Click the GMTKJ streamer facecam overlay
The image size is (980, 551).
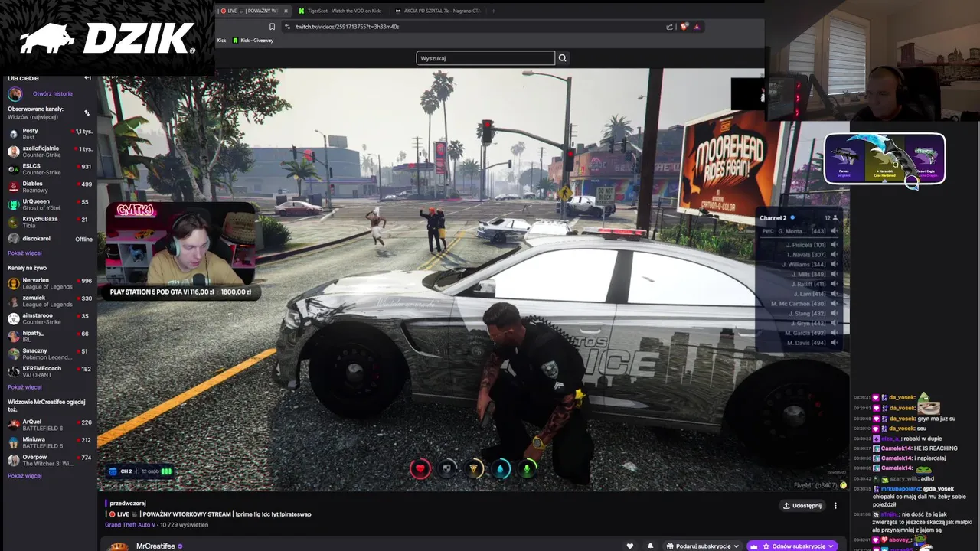[x=181, y=246]
